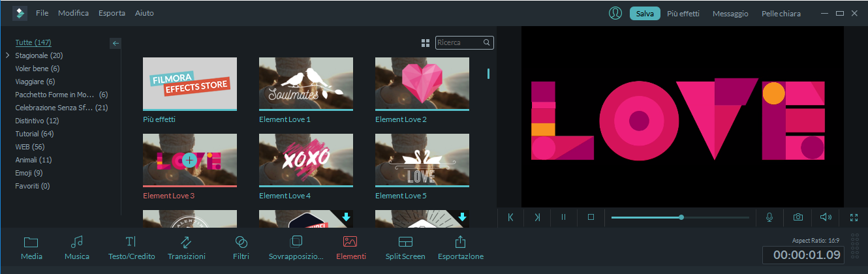
Task: Click the Filmora logo icon
Action: click(x=19, y=13)
